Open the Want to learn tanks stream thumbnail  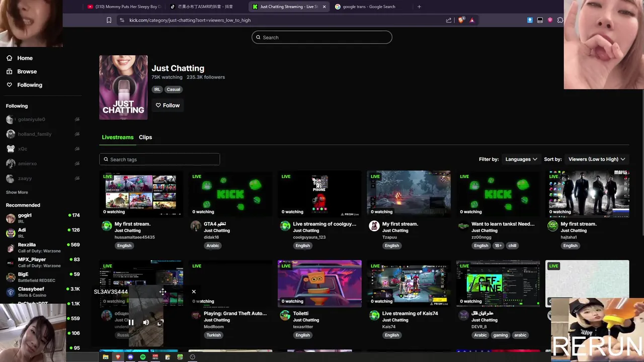tap(498, 194)
